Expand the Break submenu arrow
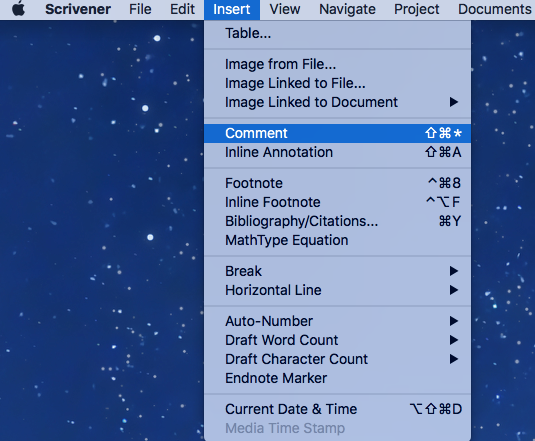Screen dimensions: 535x441 (453, 271)
